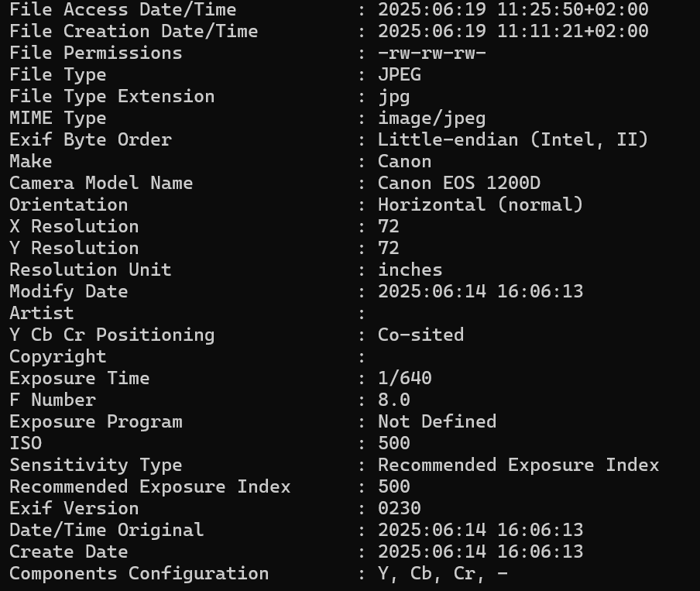
Task: Click the F Number value 8.0
Action: click(x=393, y=400)
